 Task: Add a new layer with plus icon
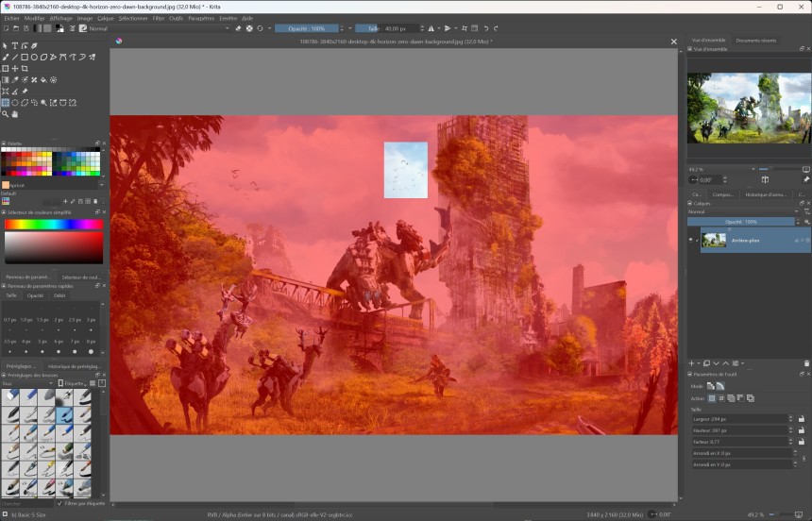tap(691, 363)
